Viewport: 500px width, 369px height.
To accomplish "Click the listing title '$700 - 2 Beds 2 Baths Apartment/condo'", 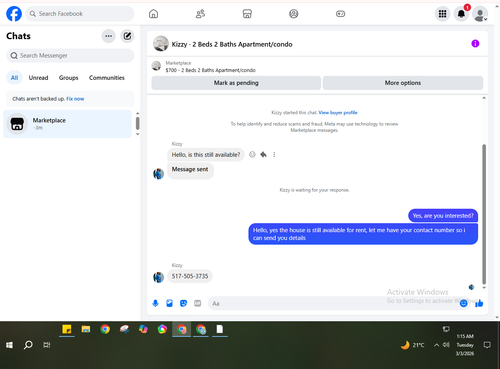I will (210, 70).
